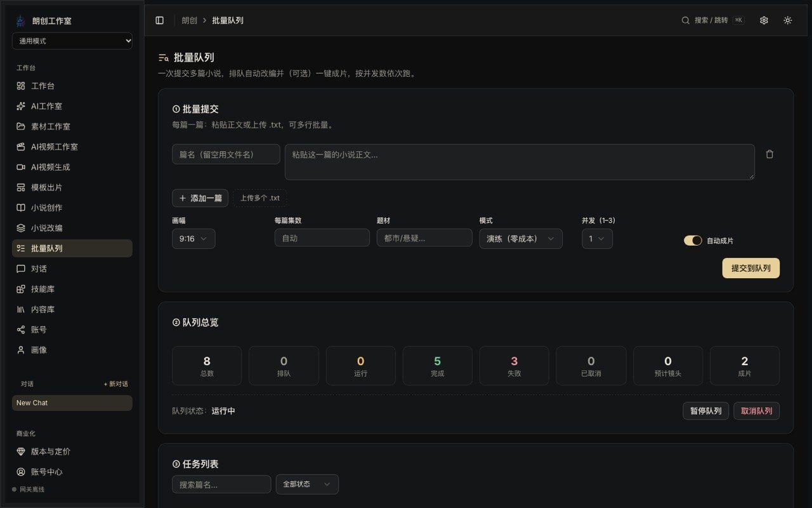Viewport: 812px width, 508px height.
Task: Click the 运行 0 stat card
Action: point(360,366)
